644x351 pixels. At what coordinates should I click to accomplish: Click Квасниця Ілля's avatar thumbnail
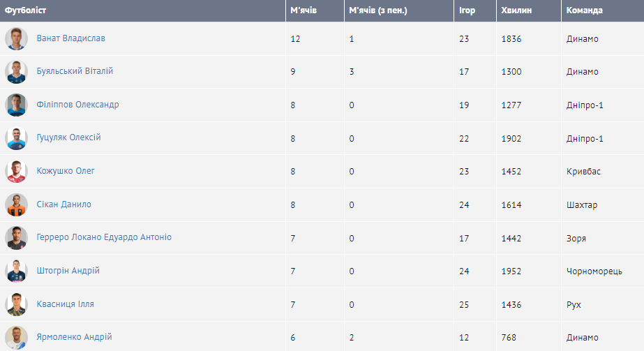click(x=16, y=304)
